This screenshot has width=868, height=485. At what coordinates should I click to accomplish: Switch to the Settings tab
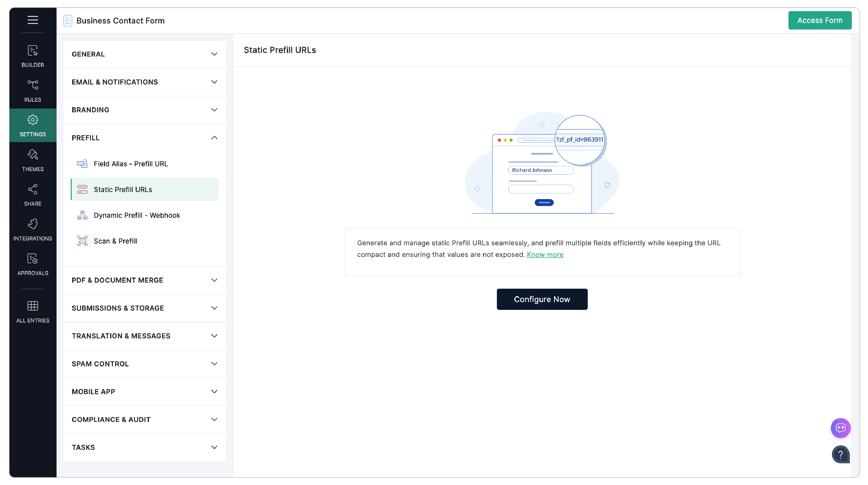(x=33, y=125)
